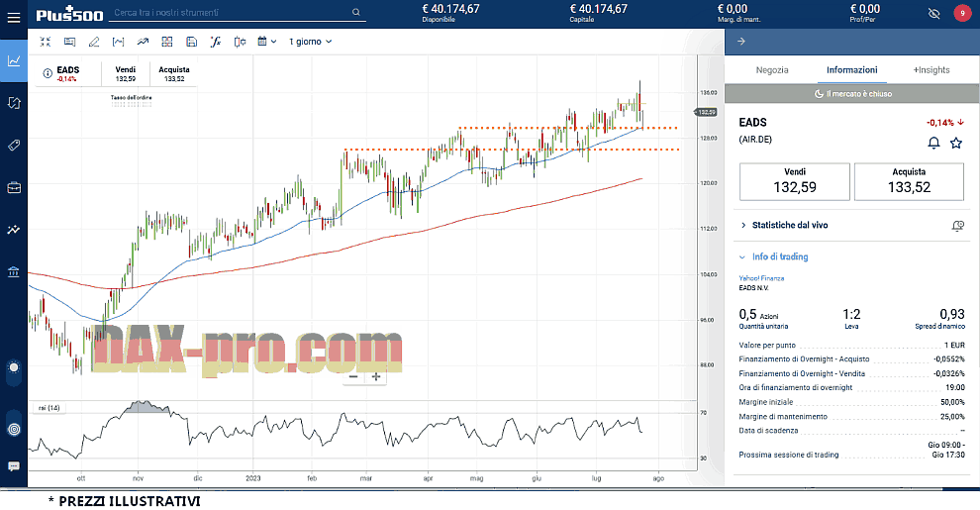Open the indicators fx icon
Image resolution: width=980 pixels, height=510 pixels.
click(x=216, y=42)
